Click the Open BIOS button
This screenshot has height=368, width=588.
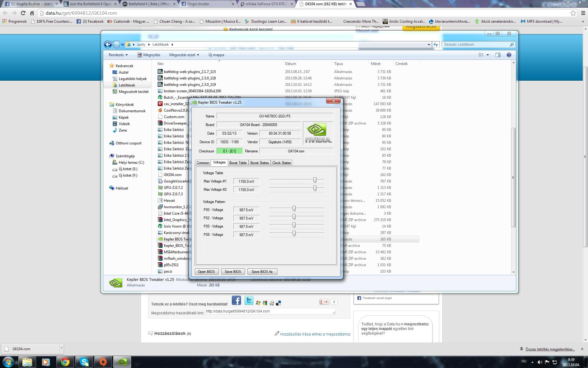[206, 272]
